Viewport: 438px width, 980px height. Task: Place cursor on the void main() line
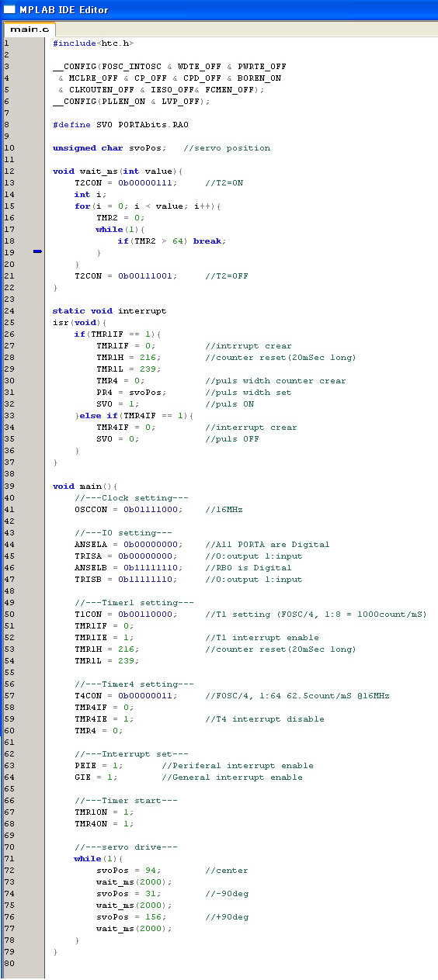[85, 486]
